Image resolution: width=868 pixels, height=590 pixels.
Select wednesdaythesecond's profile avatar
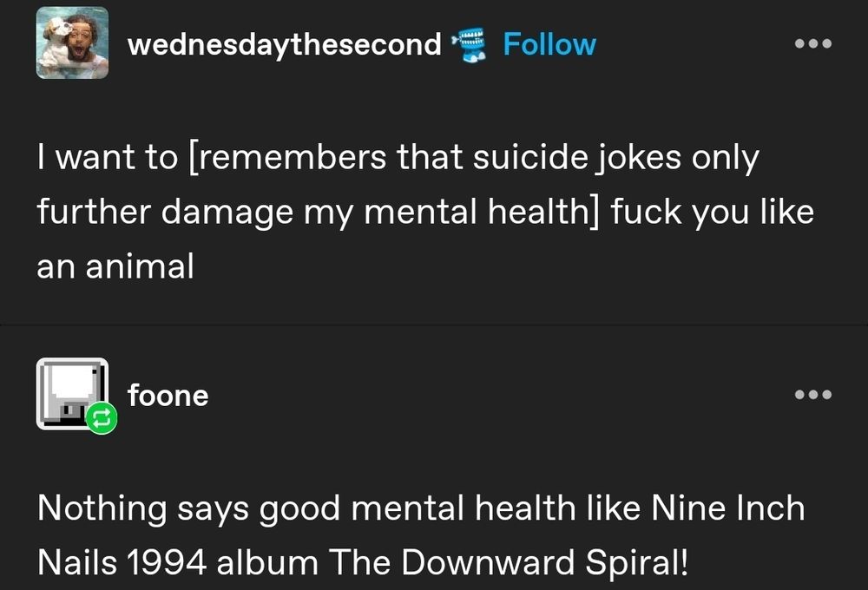[73, 45]
